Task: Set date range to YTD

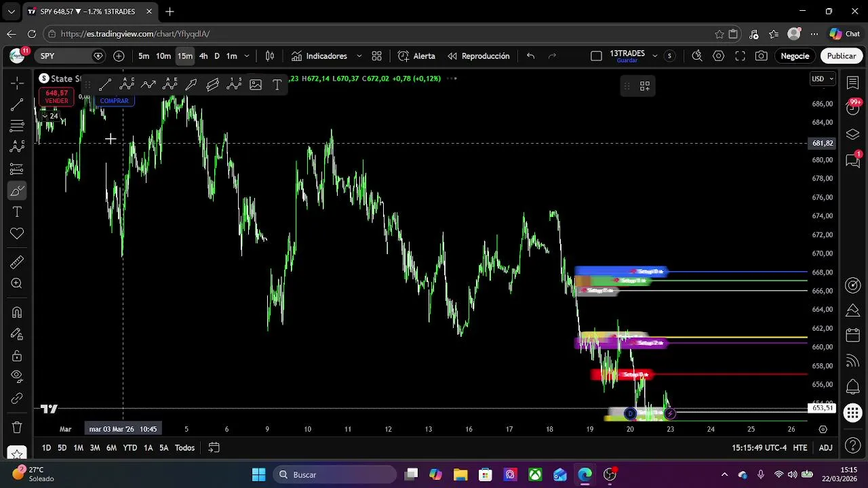Action: coord(130,448)
